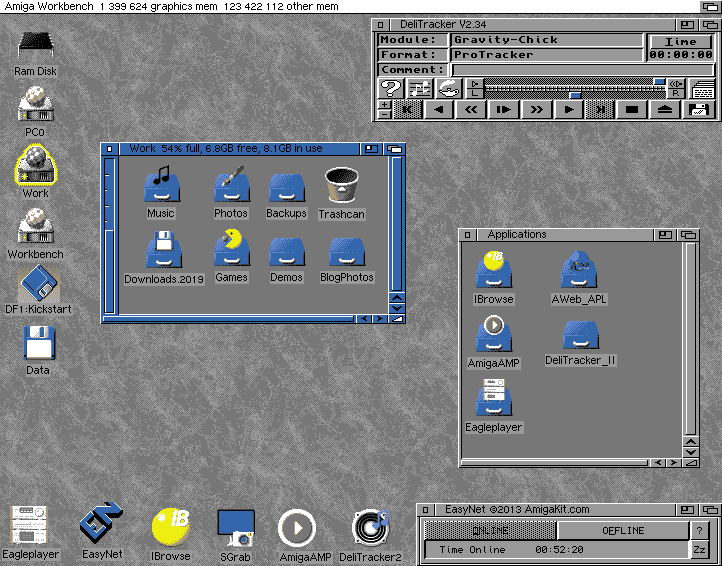Screen dimensions: 722x566
Task: Click Work window scroll down arrow
Action: [x=396, y=308]
